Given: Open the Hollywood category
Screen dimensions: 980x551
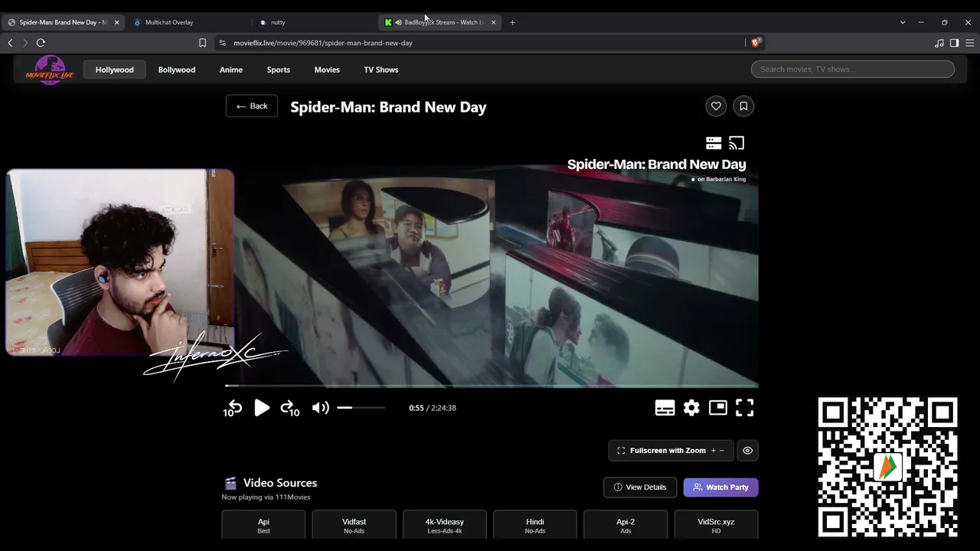Looking at the screenshot, I should coord(115,70).
